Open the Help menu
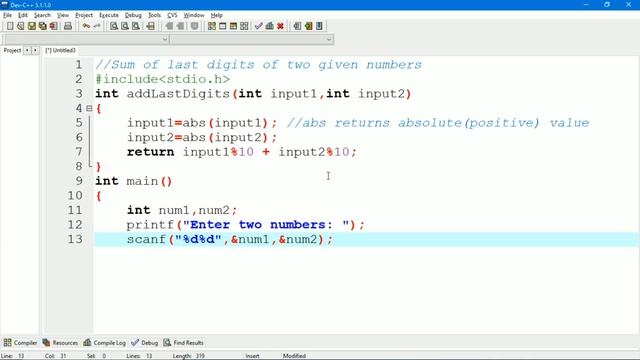The width and height of the screenshot is (640, 360). (x=216, y=15)
